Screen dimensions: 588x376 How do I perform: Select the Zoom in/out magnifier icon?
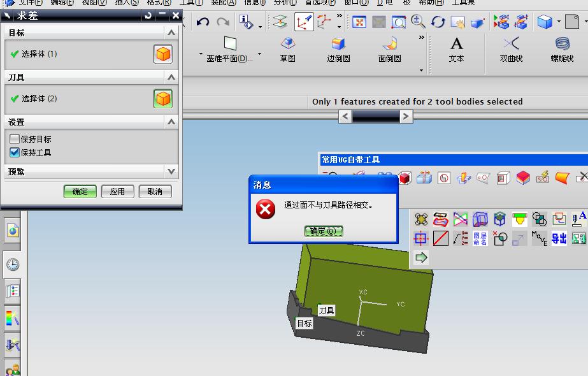point(418,22)
